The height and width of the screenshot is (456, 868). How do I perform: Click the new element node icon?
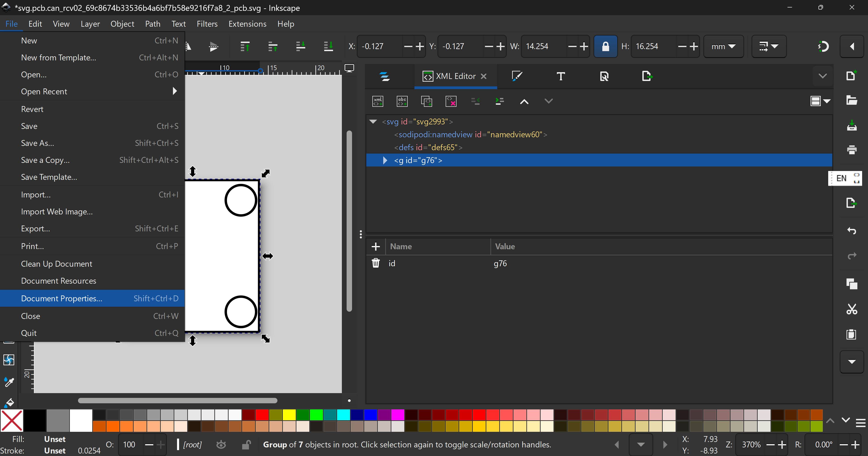pyautogui.click(x=377, y=101)
